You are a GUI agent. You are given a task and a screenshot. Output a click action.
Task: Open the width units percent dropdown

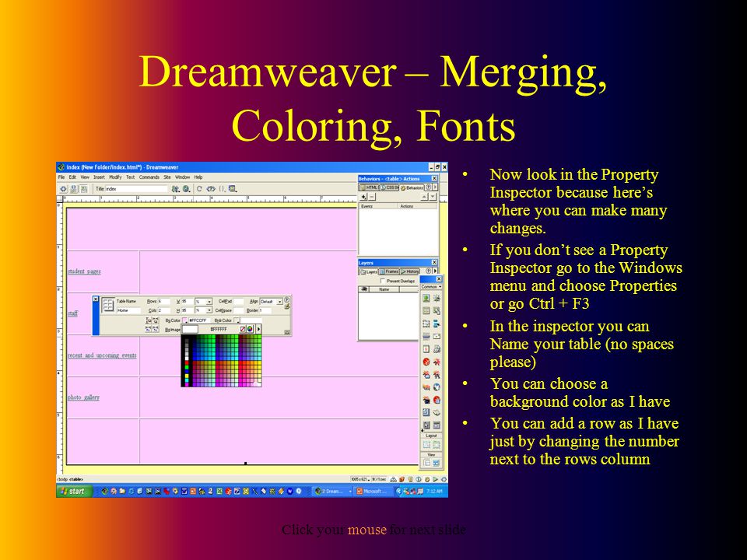(209, 302)
